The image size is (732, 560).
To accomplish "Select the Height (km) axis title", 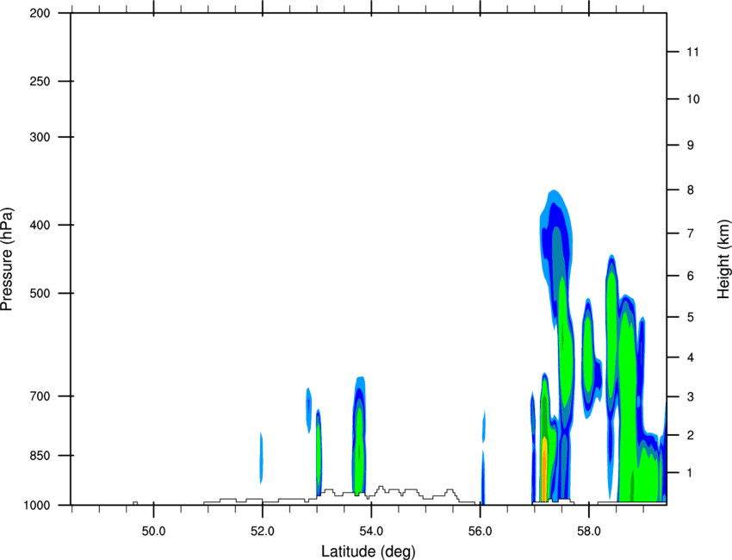I will click(723, 259).
